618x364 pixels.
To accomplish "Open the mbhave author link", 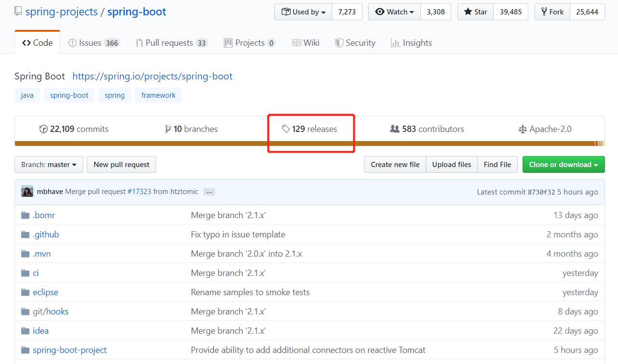I will [x=50, y=192].
